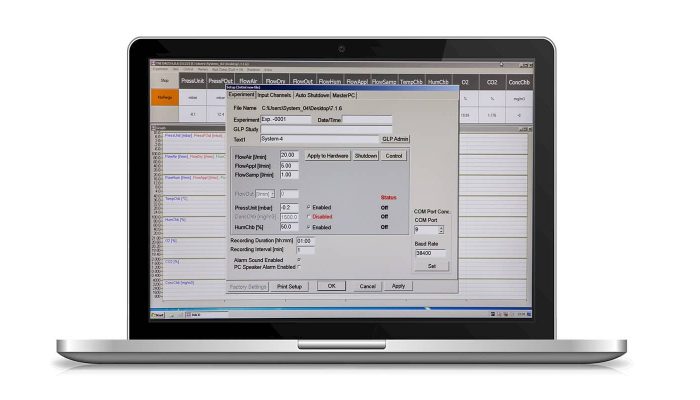Toggle the red Disabled checkbox
This screenshot has height=400, width=700.
[x=308, y=217]
